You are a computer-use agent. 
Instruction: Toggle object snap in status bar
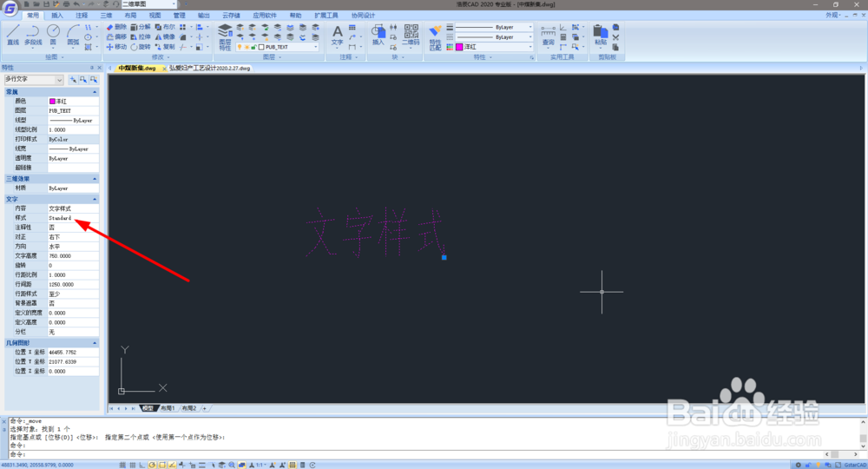click(x=162, y=466)
